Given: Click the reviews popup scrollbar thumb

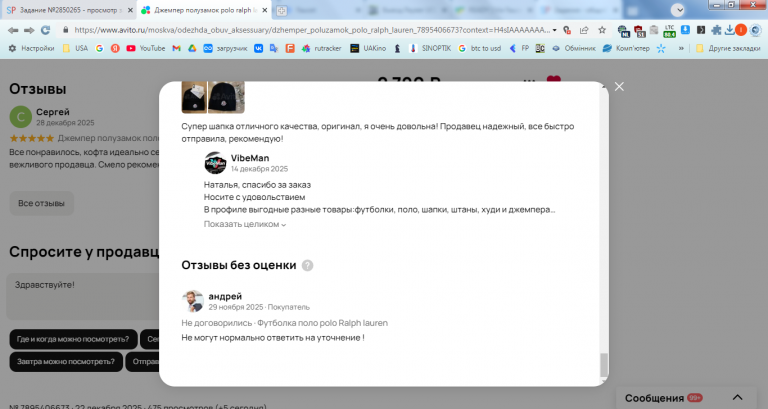Looking at the screenshot, I should [604, 365].
